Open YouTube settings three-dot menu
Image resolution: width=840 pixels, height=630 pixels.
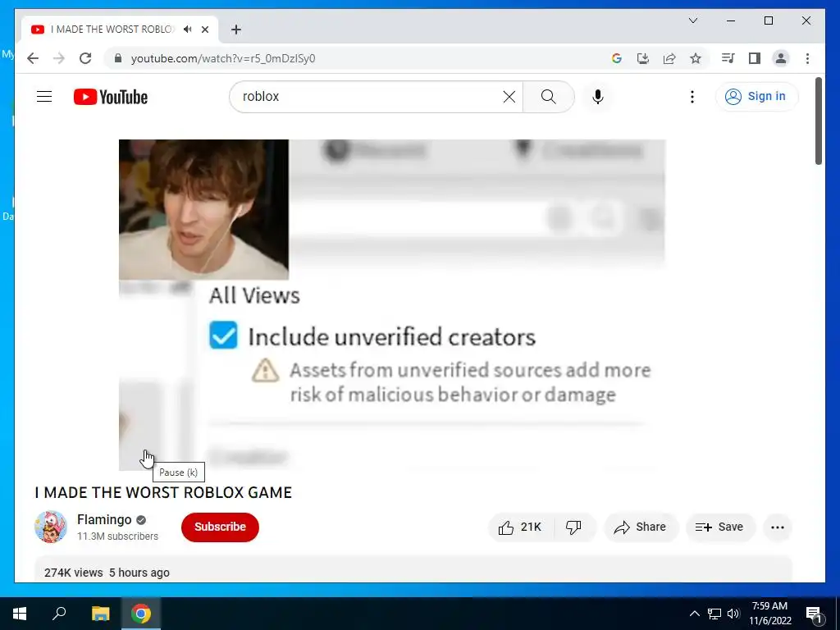coord(692,97)
